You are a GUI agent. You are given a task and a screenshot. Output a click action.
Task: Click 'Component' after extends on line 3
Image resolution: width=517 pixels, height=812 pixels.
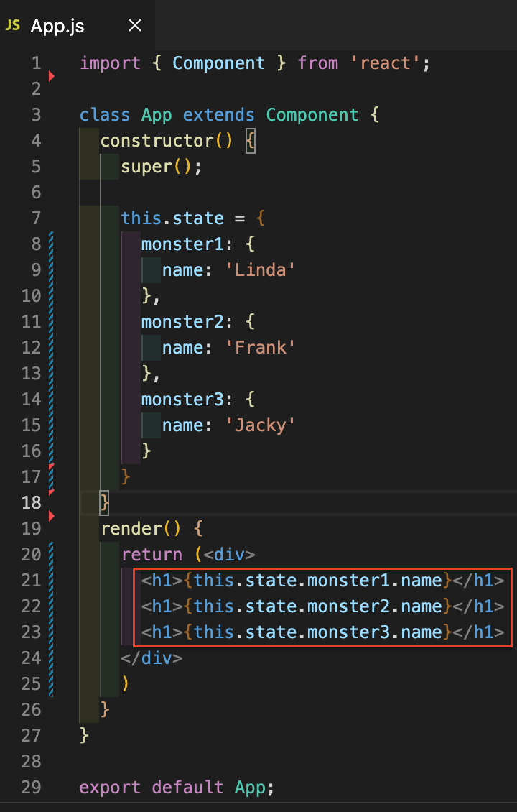tap(312, 114)
